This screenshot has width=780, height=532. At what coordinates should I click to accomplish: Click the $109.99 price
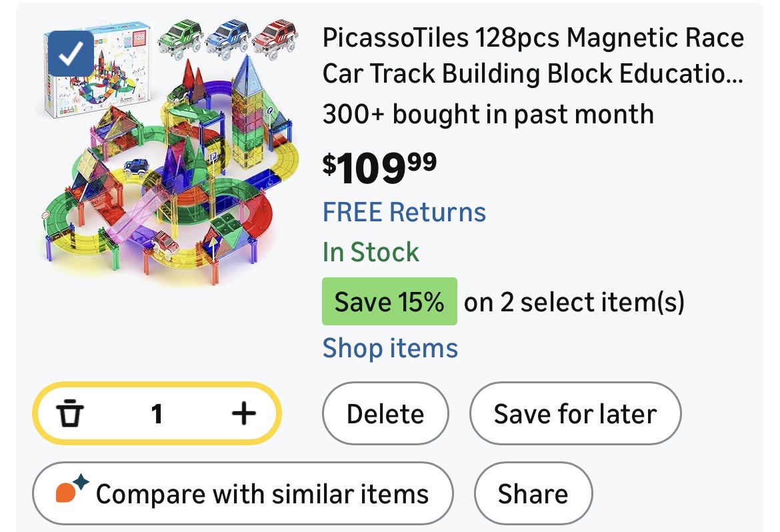379,167
